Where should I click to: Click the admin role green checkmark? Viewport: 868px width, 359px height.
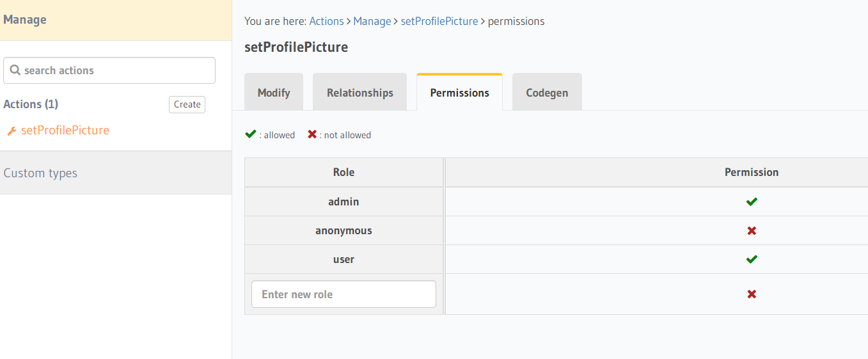point(752,202)
